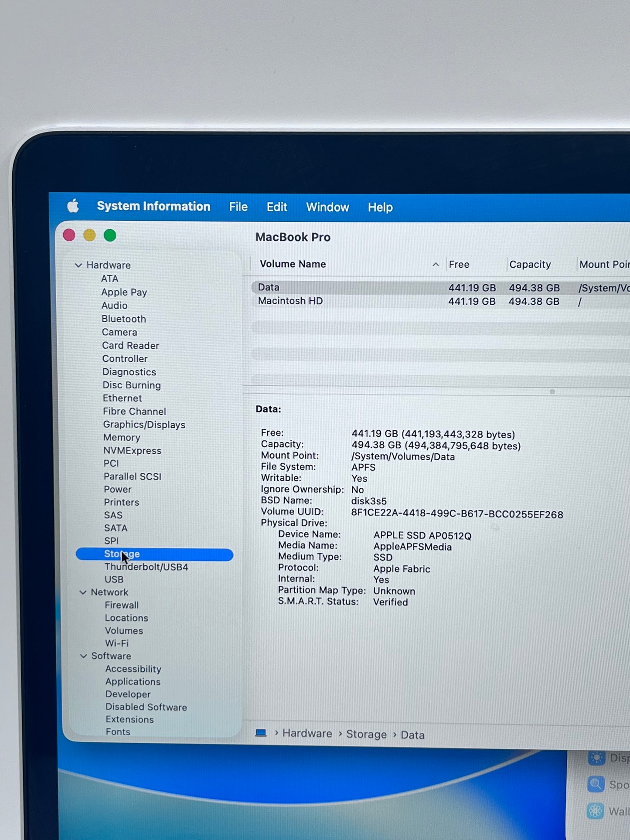Screen dimensions: 630x840
Task: Collapse the Network section chevron
Action: click(x=83, y=592)
